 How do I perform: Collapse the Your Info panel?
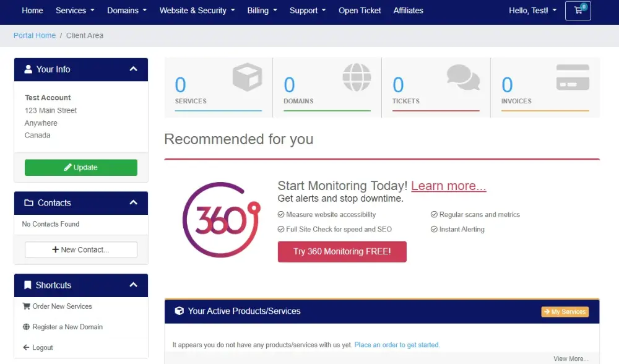click(133, 69)
